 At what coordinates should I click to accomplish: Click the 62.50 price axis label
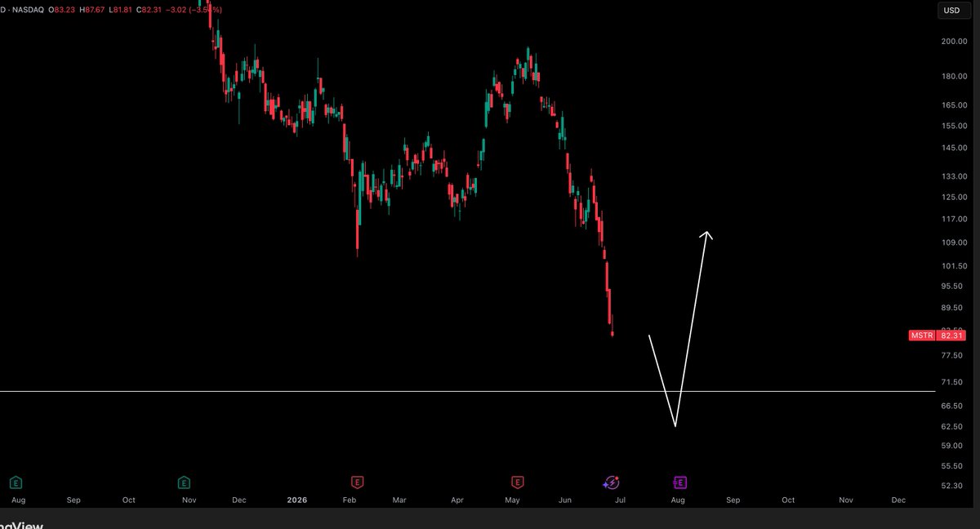952,428
